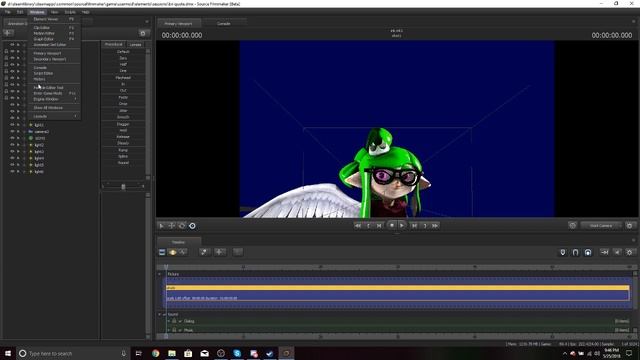The image size is (640, 360).
Task: Select the move manipulator tool
Action: (172, 226)
